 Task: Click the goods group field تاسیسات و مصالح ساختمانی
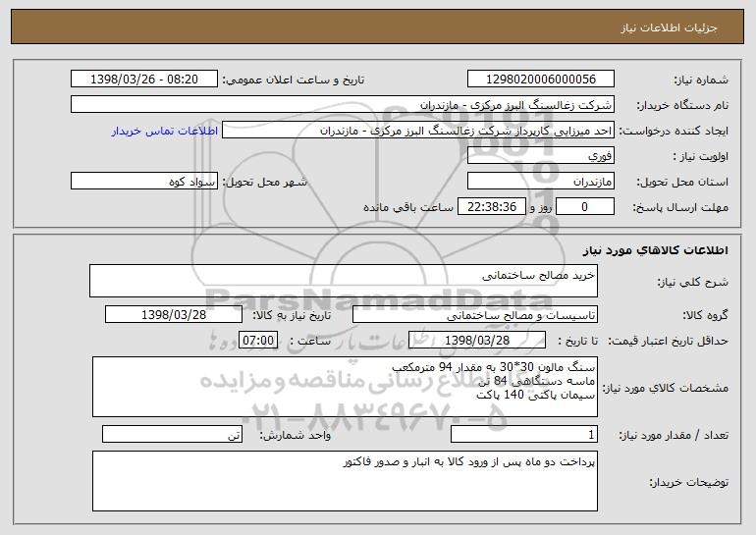475,315
